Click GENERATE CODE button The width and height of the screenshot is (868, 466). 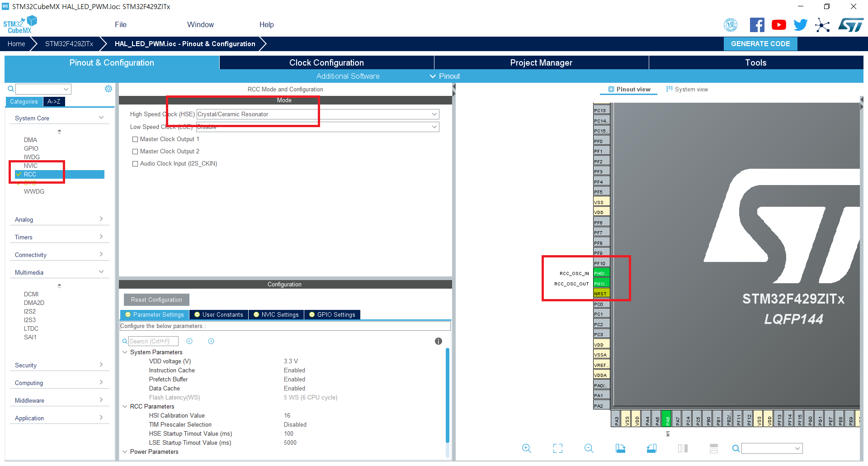pos(760,44)
